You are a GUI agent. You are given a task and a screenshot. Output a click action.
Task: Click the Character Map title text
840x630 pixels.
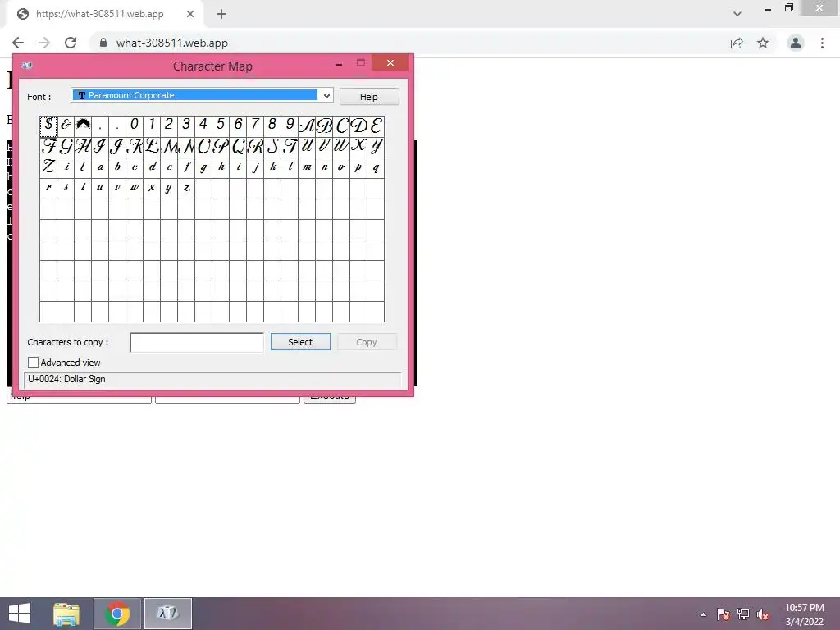(212, 66)
